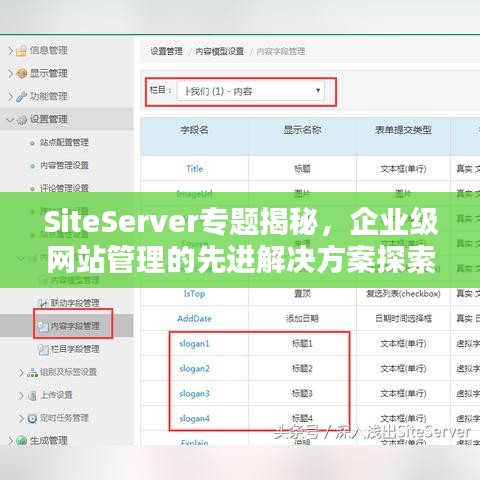The height and width of the screenshot is (480, 480).
Task: Collapse the 设置管理 menu chevron
Action: 10,120
